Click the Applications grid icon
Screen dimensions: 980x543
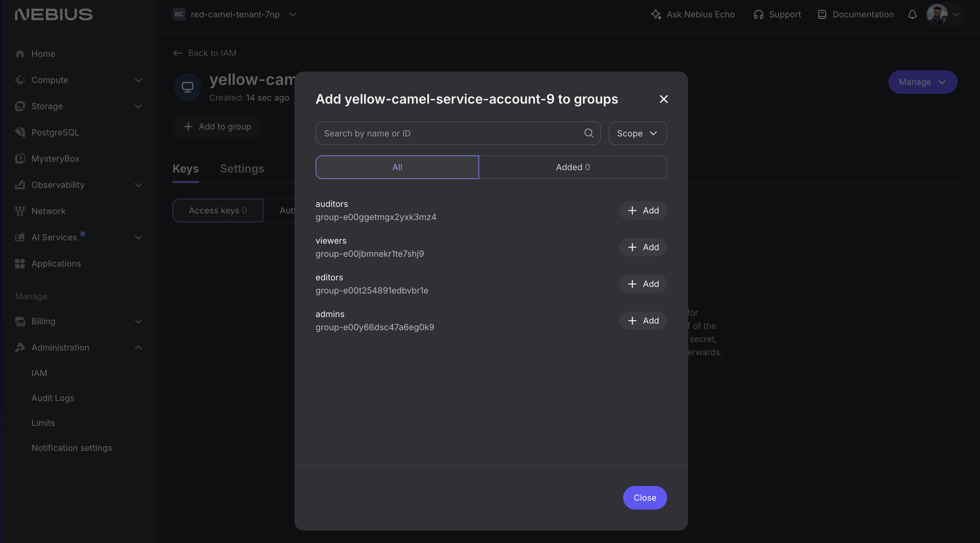coord(20,264)
